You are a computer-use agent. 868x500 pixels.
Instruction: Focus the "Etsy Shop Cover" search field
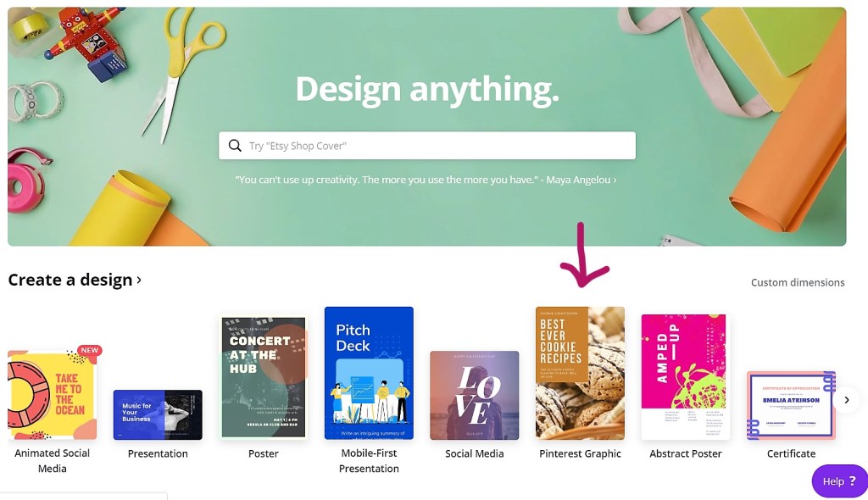427,146
